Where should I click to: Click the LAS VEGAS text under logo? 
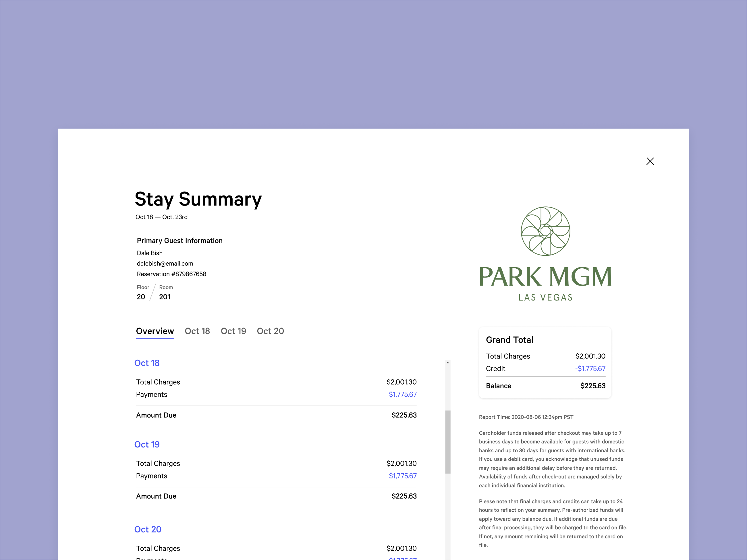tap(545, 297)
